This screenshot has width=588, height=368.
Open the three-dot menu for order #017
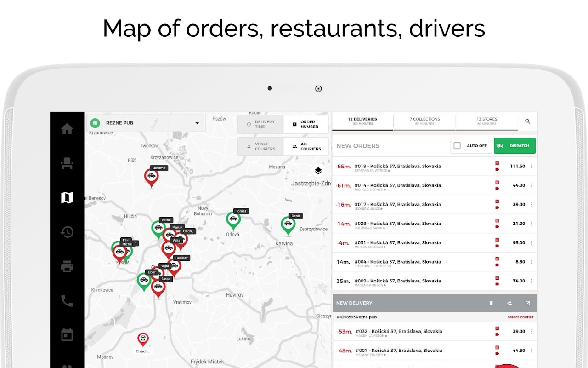tap(531, 205)
